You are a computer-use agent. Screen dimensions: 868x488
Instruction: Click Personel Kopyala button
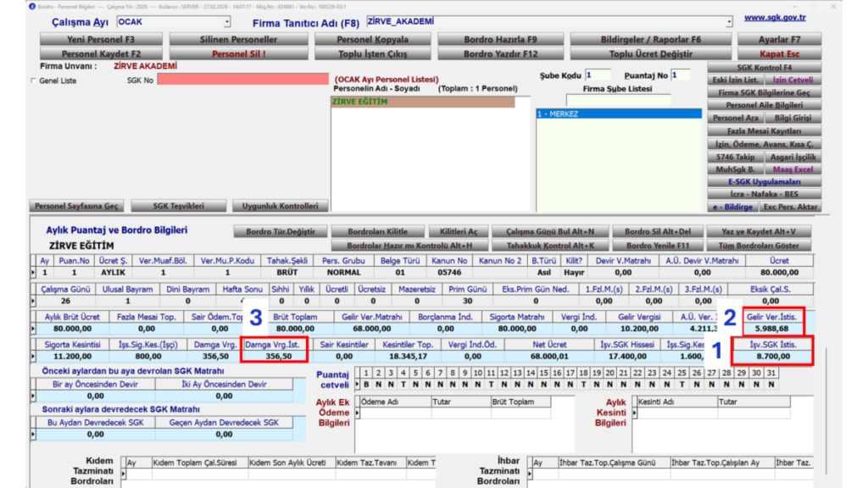tap(373, 39)
